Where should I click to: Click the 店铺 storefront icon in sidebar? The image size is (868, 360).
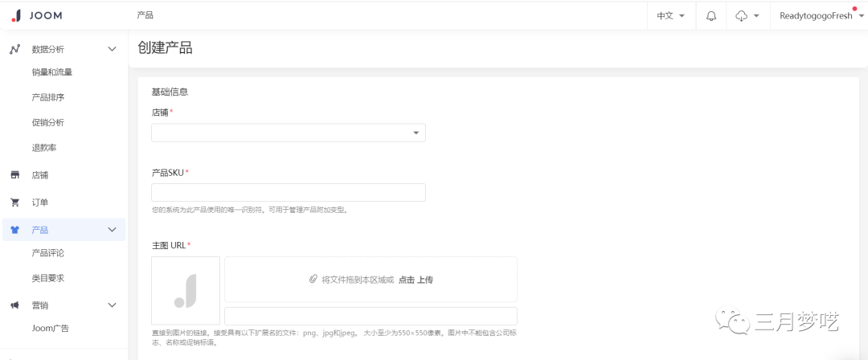point(14,175)
